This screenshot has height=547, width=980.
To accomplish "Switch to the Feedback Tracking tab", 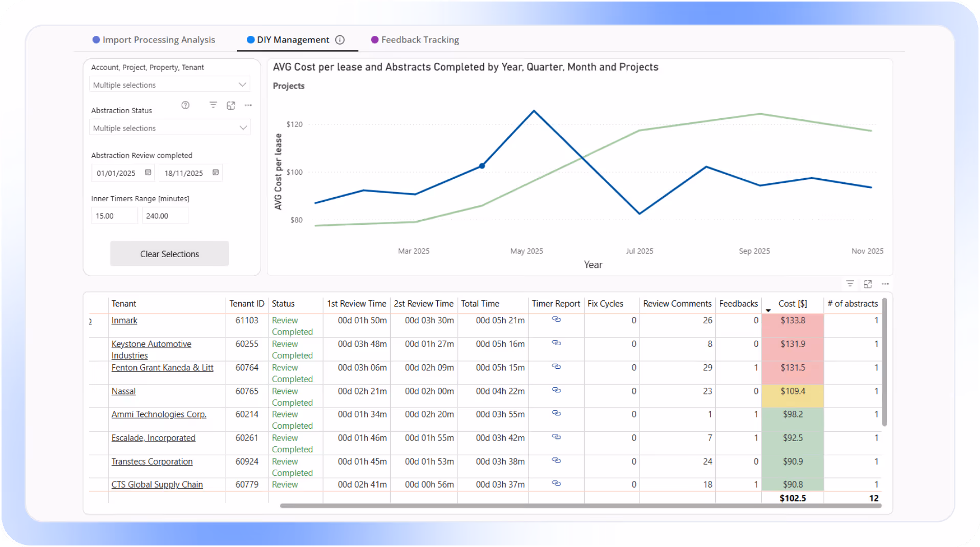I will pyautogui.click(x=420, y=39).
